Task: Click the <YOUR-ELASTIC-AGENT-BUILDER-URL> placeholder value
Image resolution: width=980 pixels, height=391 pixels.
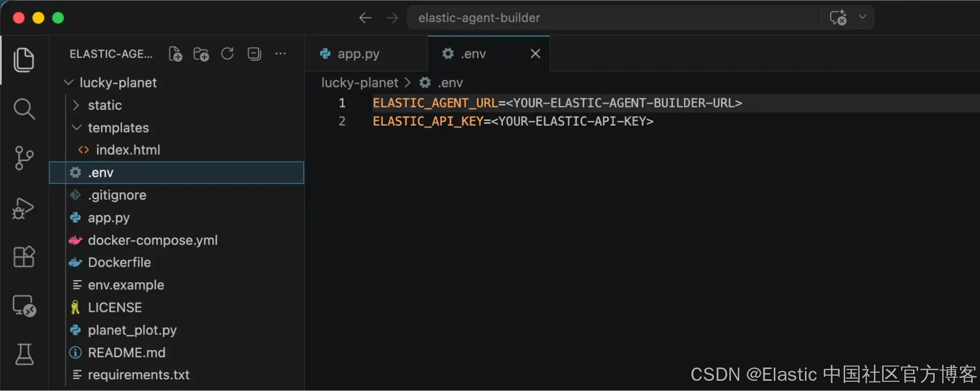Action: 624,103
